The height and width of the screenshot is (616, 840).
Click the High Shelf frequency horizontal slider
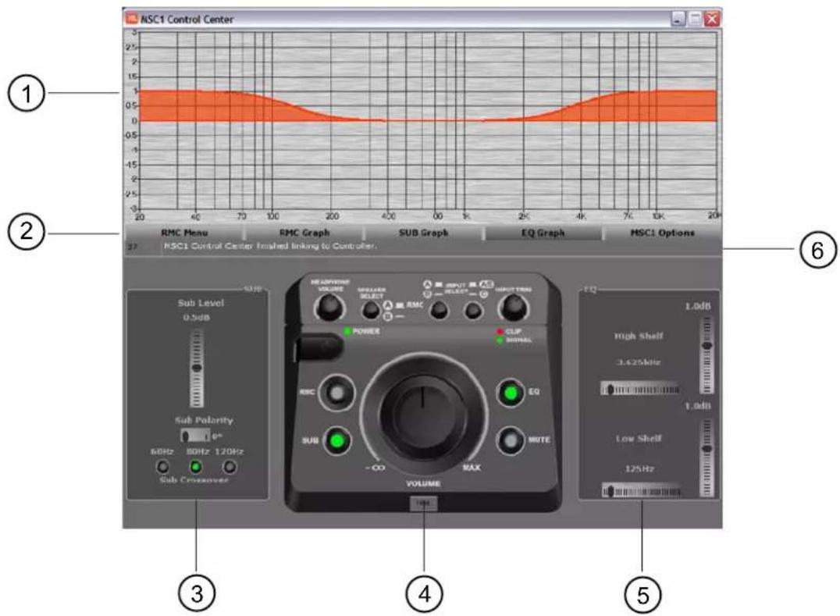pyautogui.click(x=641, y=389)
